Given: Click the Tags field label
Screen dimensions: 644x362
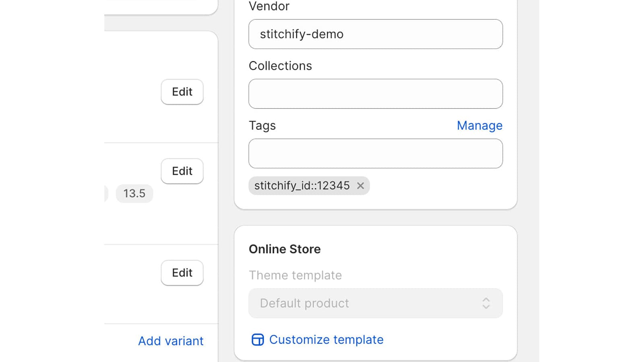Looking at the screenshot, I should (x=262, y=125).
